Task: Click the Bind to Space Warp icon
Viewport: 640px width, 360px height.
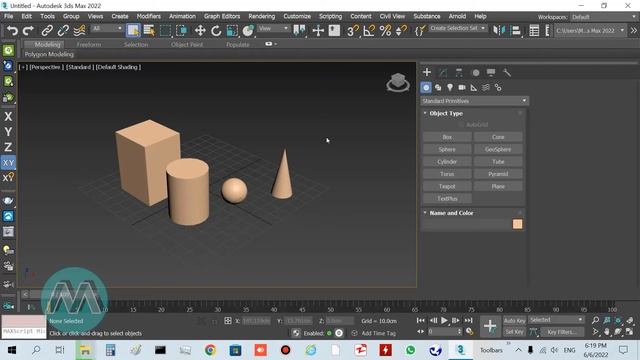Action: click(79, 31)
